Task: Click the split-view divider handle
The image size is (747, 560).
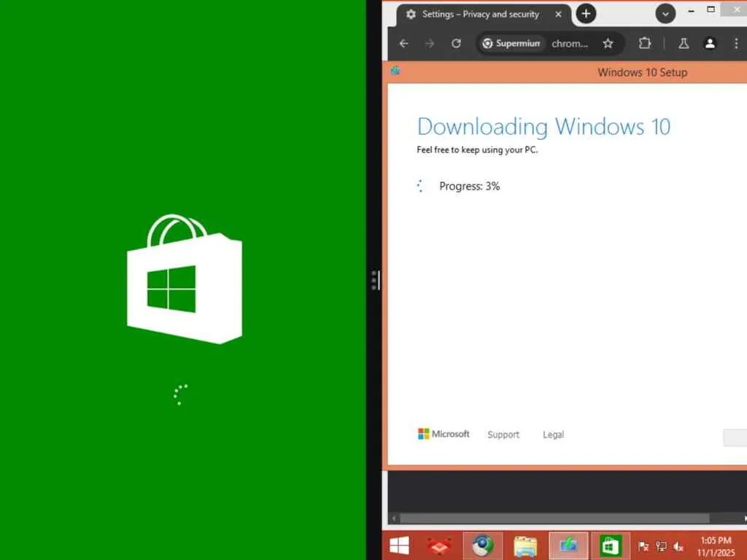Action: pos(374,280)
